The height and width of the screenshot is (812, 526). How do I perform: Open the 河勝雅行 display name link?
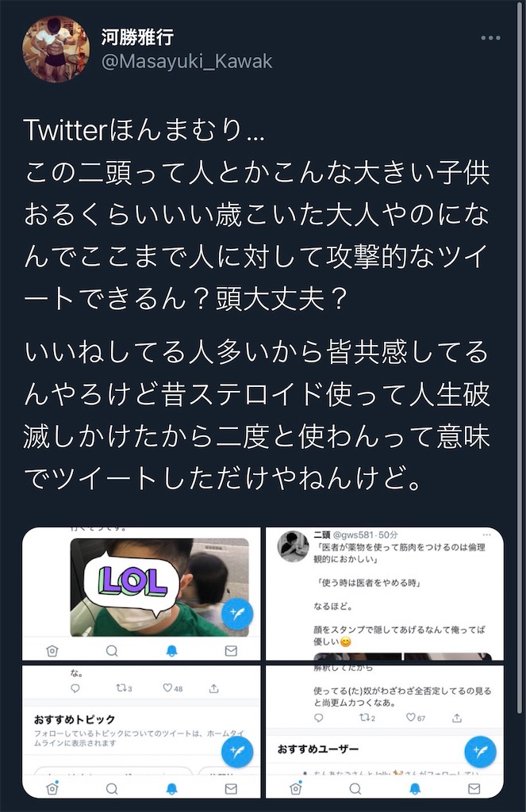click(x=137, y=36)
